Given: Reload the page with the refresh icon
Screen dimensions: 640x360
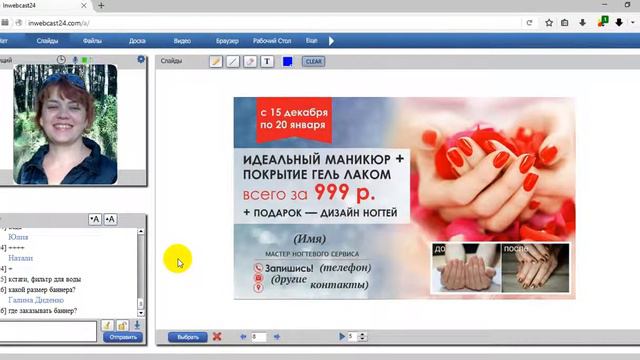Looking at the screenshot, I should [x=529, y=23].
